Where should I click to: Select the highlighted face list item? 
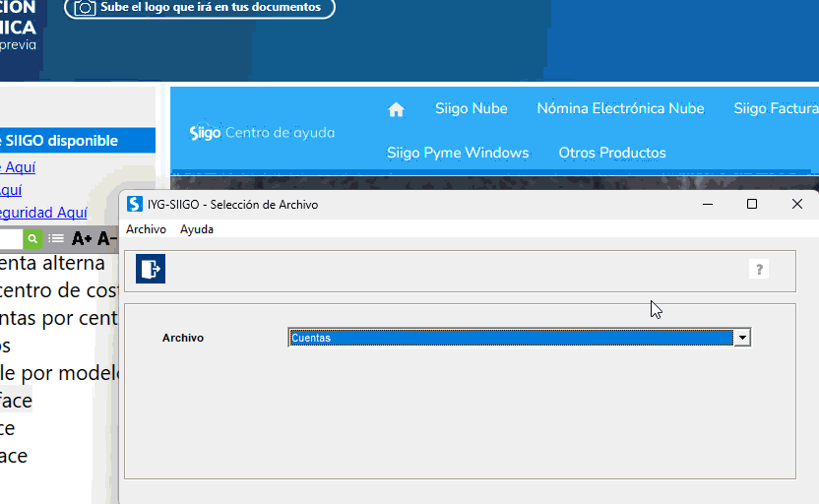click(x=16, y=401)
